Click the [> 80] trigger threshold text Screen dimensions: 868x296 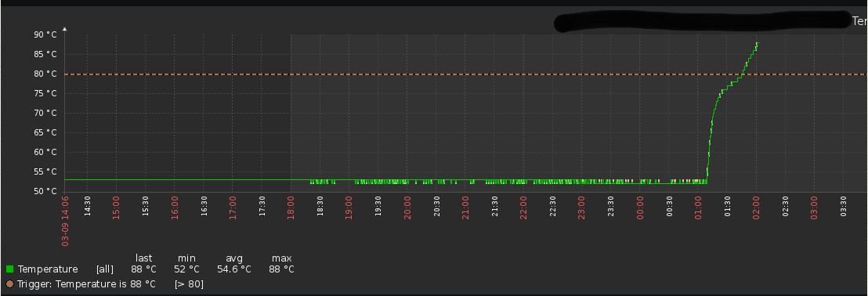coord(190,284)
